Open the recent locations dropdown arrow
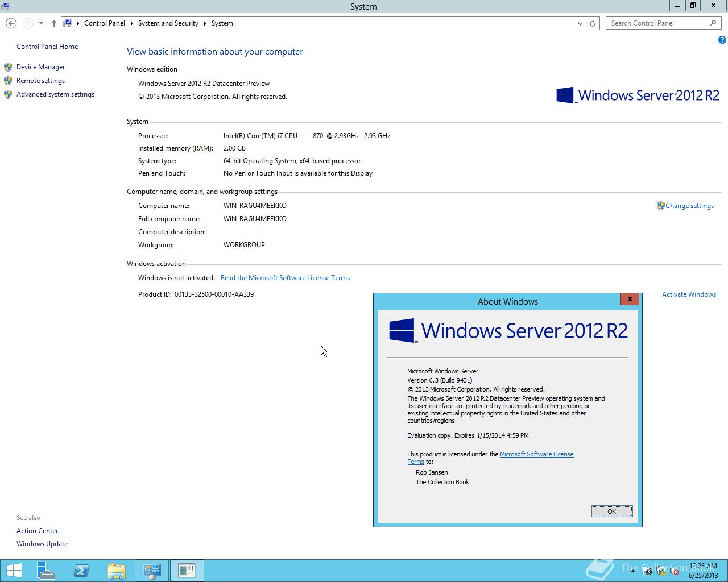The image size is (728, 582). tap(41, 23)
